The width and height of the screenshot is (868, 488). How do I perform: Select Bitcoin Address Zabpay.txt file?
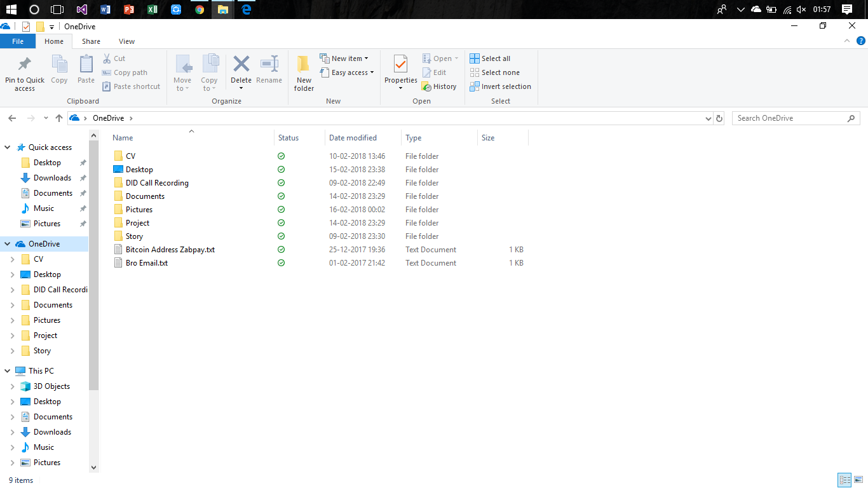(170, 250)
